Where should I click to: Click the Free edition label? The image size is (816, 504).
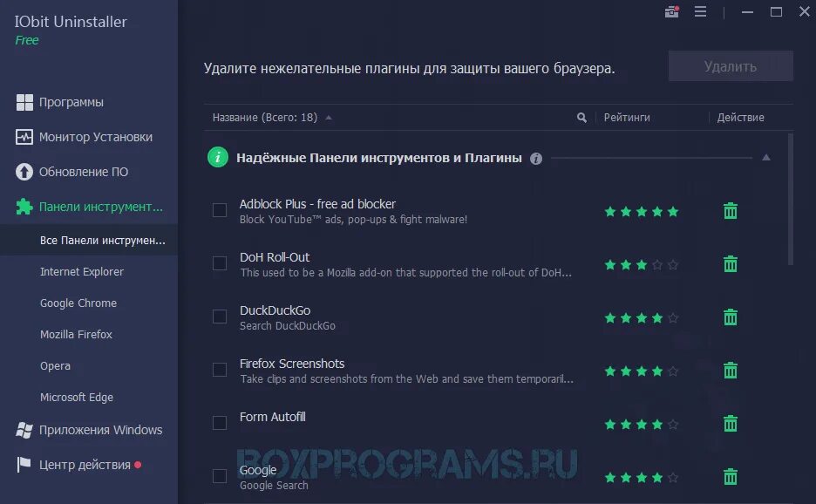click(x=26, y=40)
